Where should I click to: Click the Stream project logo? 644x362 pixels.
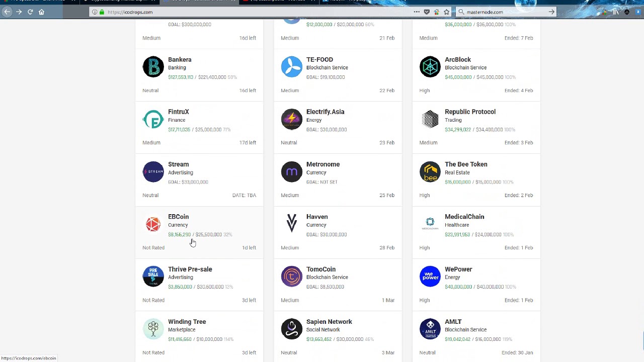point(153,171)
